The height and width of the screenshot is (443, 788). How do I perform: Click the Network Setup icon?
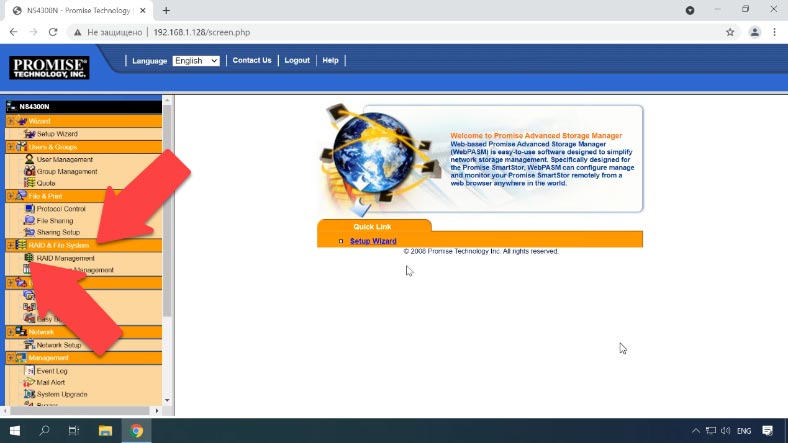point(29,345)
